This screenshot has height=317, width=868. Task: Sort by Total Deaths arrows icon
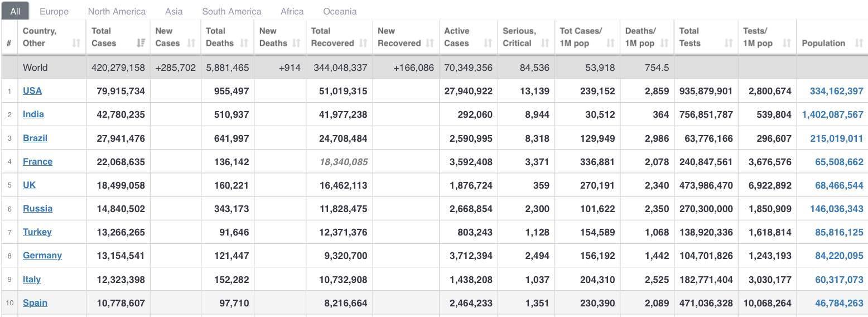pyautogui.click(x=244, y=43)
